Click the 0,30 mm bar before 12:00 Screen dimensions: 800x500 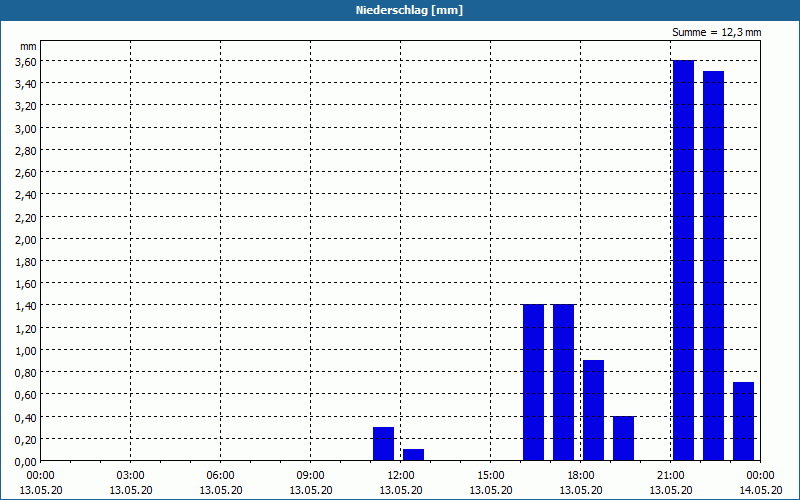click(383, 444)
